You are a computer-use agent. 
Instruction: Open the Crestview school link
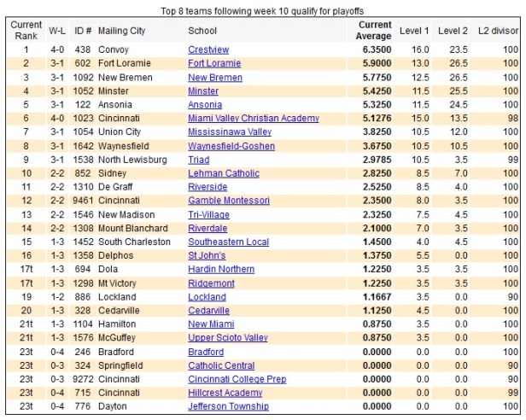(x=208, y=50)
